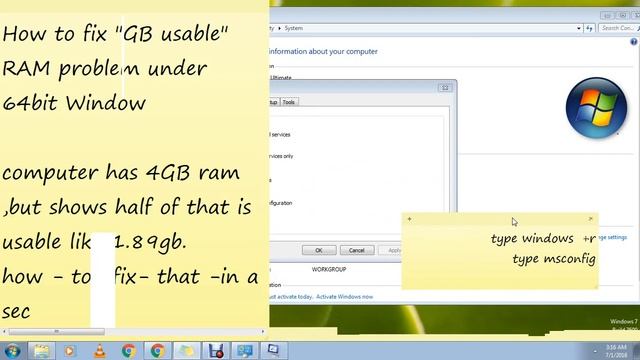Click System in the breadcrumb path

(293, 28)
